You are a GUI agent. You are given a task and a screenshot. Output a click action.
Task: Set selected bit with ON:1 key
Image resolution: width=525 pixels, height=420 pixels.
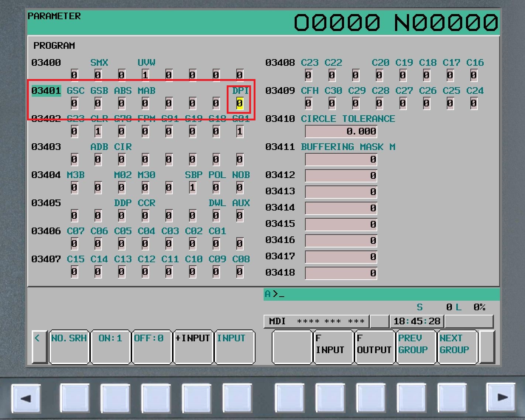click(x=110, y=346)
